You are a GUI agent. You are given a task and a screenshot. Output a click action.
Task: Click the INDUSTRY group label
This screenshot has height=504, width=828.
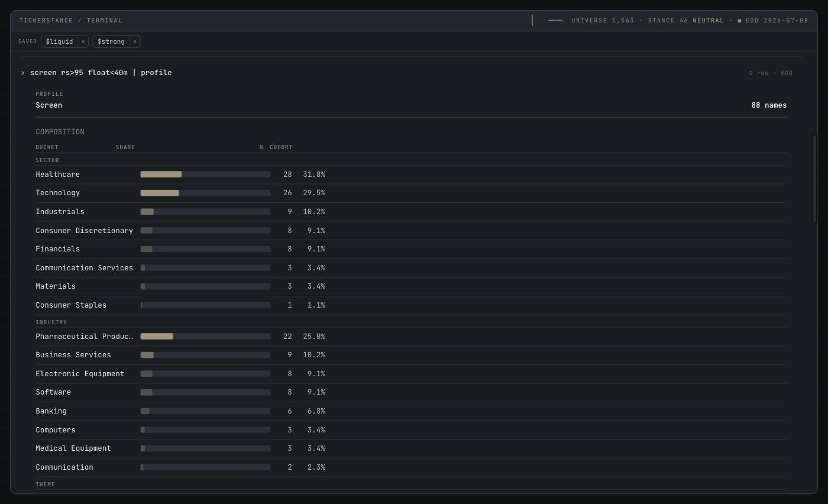[x=51, y=322]
